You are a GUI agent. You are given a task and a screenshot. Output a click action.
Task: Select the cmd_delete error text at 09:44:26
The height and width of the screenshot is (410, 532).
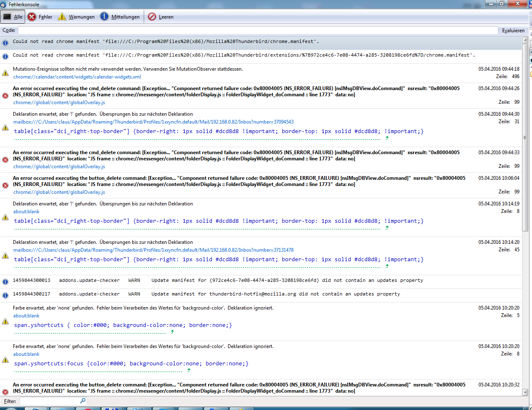click(236, 91)
